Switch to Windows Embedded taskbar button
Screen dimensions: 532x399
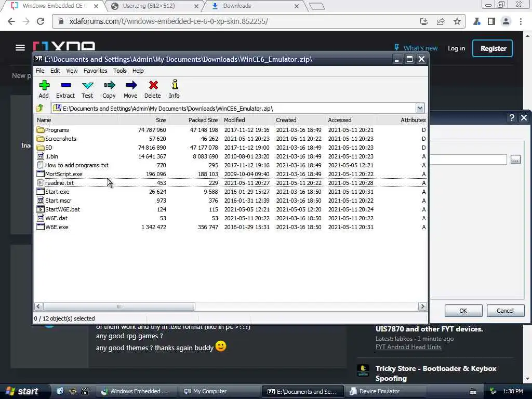pyautogui.click(x=136, y=391)
